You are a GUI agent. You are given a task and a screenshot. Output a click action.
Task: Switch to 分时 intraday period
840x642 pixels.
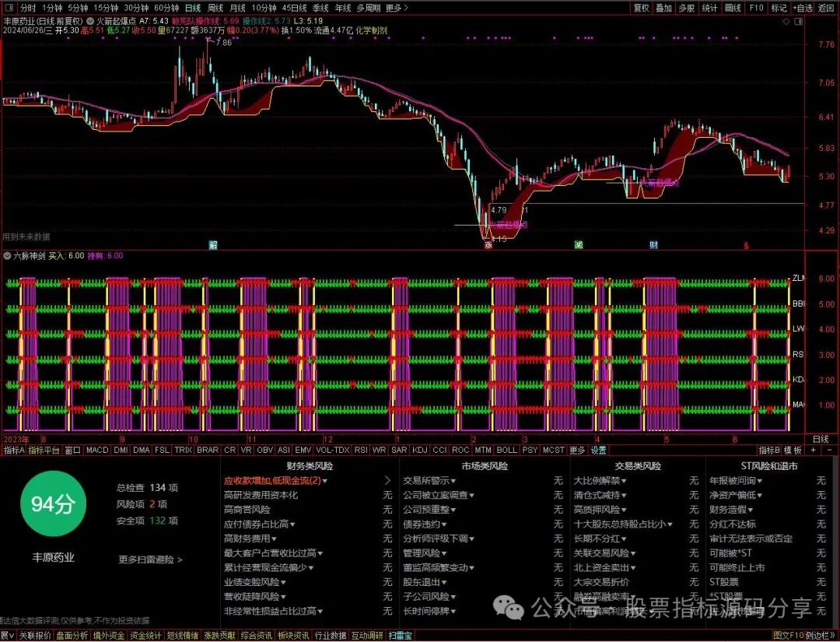[x=28, y=8]
